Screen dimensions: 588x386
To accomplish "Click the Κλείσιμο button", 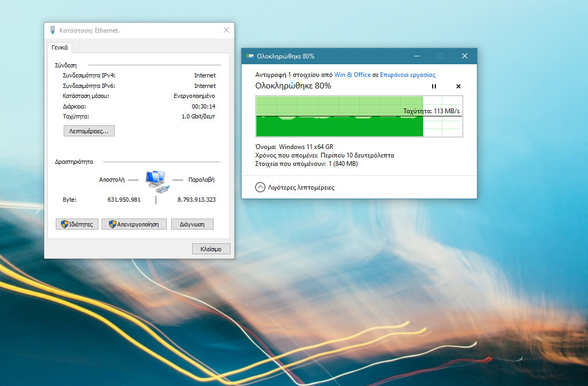I will (211, 249).
